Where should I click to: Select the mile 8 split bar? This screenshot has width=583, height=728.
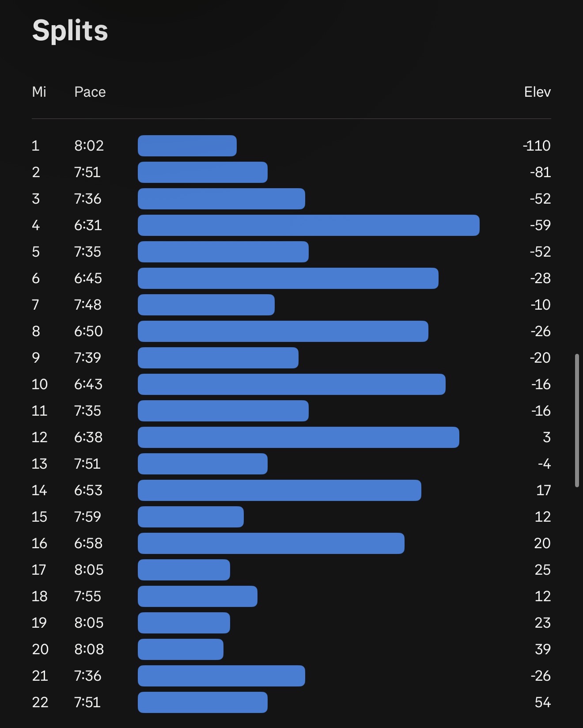point(283,331)
